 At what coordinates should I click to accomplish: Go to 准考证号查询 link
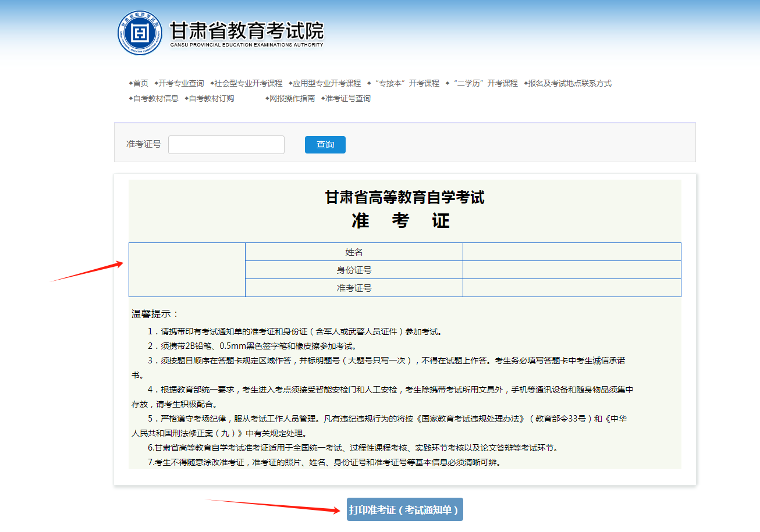coord(347,98)
